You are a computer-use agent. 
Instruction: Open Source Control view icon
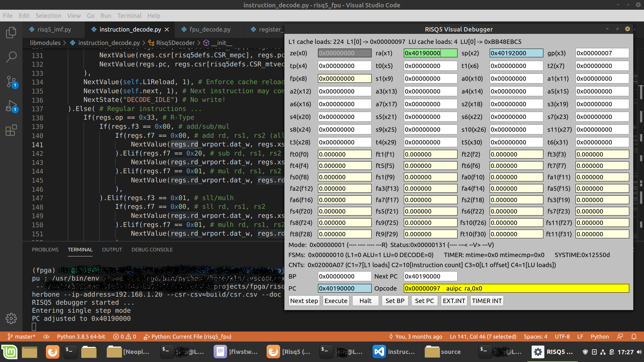[11, 81]
